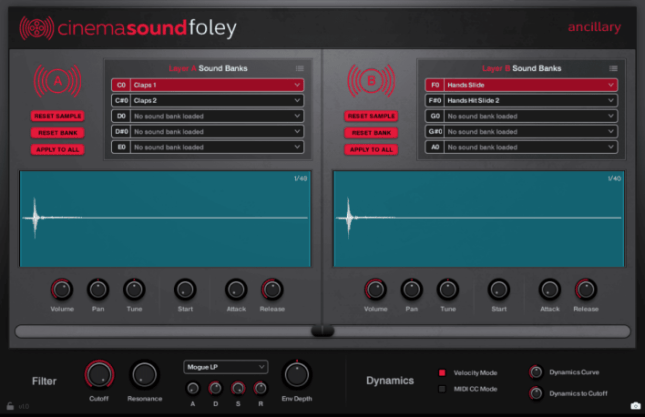Click the ancillary label at top right
This screenshot has width=645, height=417.
click(x=594, y=27)
